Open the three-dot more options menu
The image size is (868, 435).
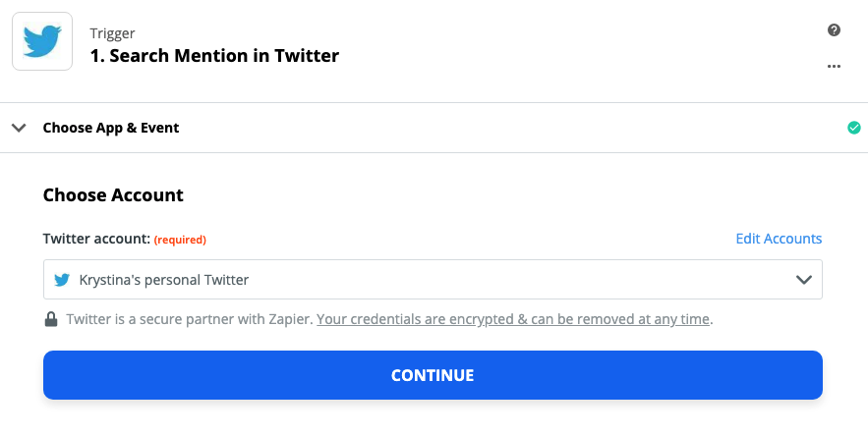click(834, 67)
